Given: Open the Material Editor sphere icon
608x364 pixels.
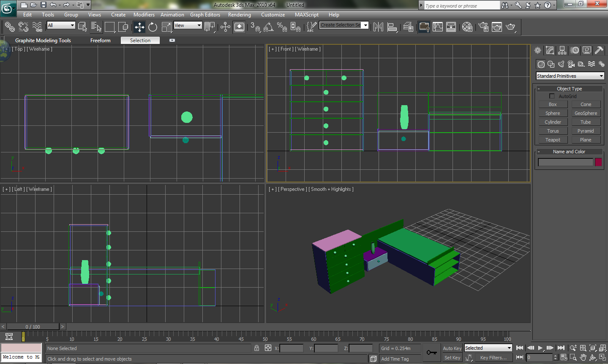Looking at the screenshot, I should (x=467, y=27).
